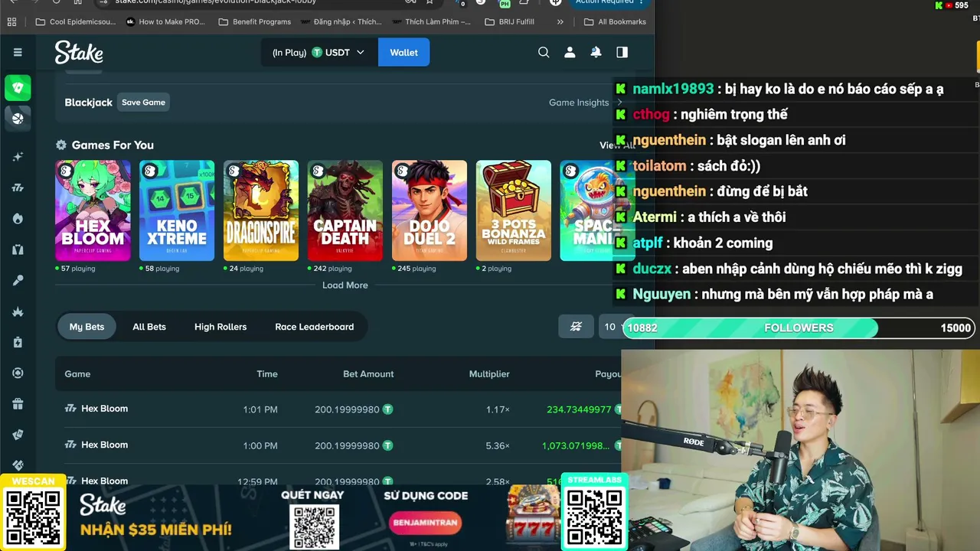The image size is (980, 551).
Task: Open the notifications bell
Action: click(x=596, y=52)
